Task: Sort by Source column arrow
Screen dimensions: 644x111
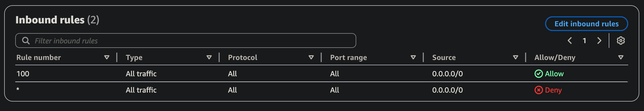Action: pyautogui.click(x=516, y=57)
